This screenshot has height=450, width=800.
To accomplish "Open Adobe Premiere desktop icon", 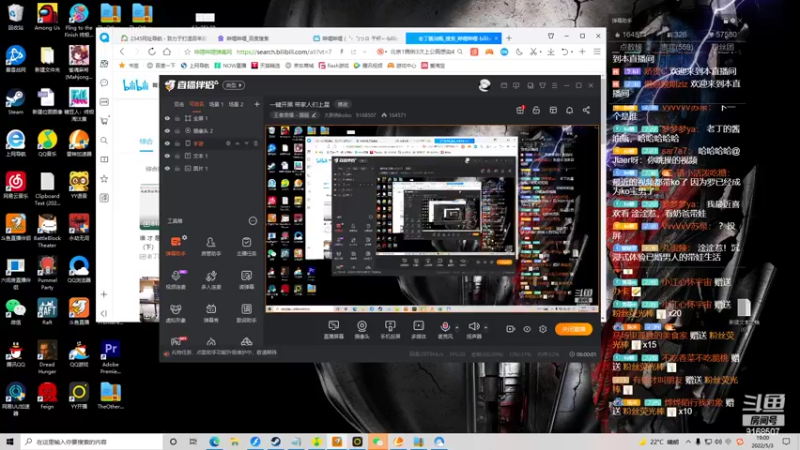I will coord(111,358).
